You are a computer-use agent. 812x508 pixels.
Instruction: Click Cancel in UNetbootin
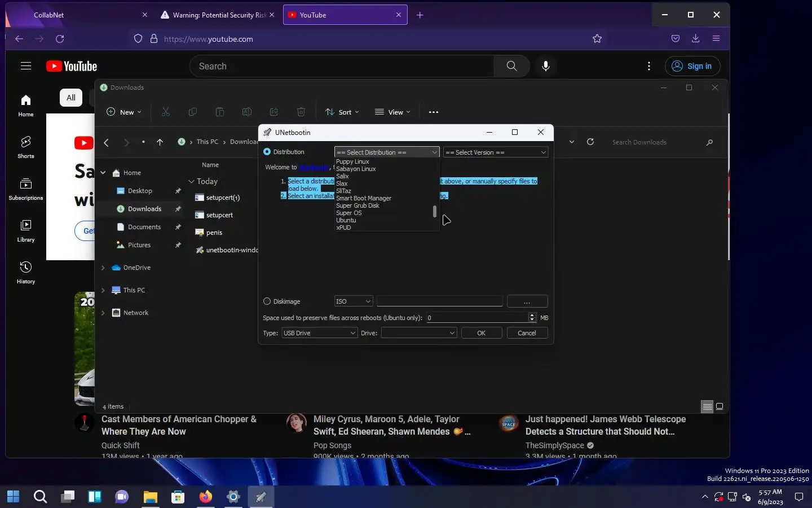[527, 333]
